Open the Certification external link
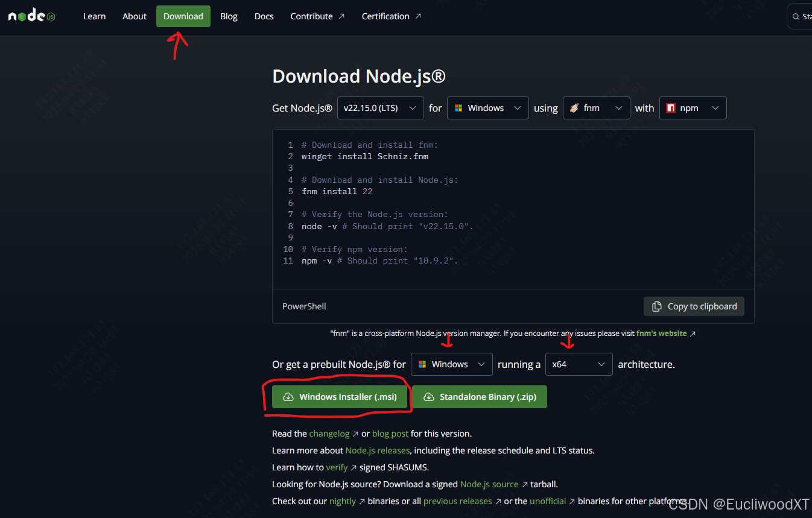 [x=392, y=16]
